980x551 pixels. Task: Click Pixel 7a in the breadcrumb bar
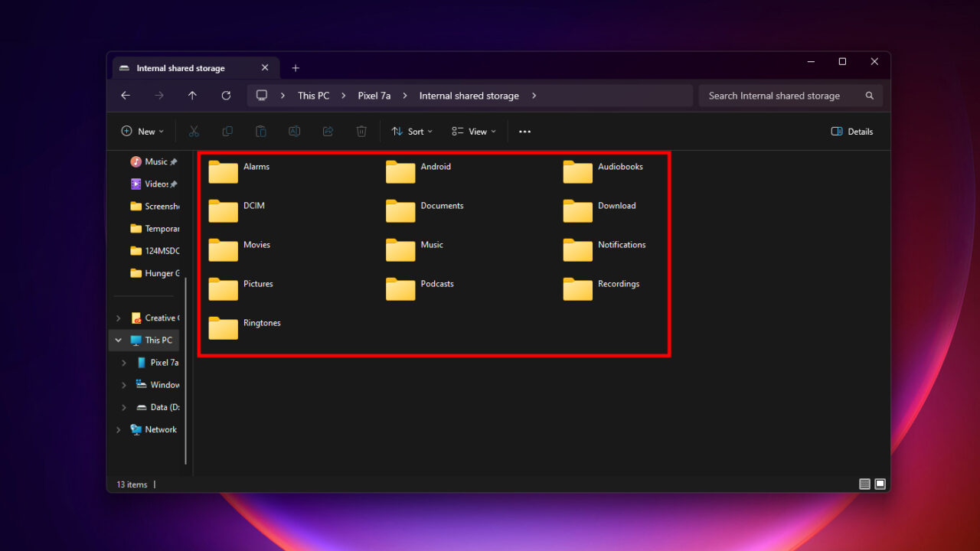coord(374,95)
